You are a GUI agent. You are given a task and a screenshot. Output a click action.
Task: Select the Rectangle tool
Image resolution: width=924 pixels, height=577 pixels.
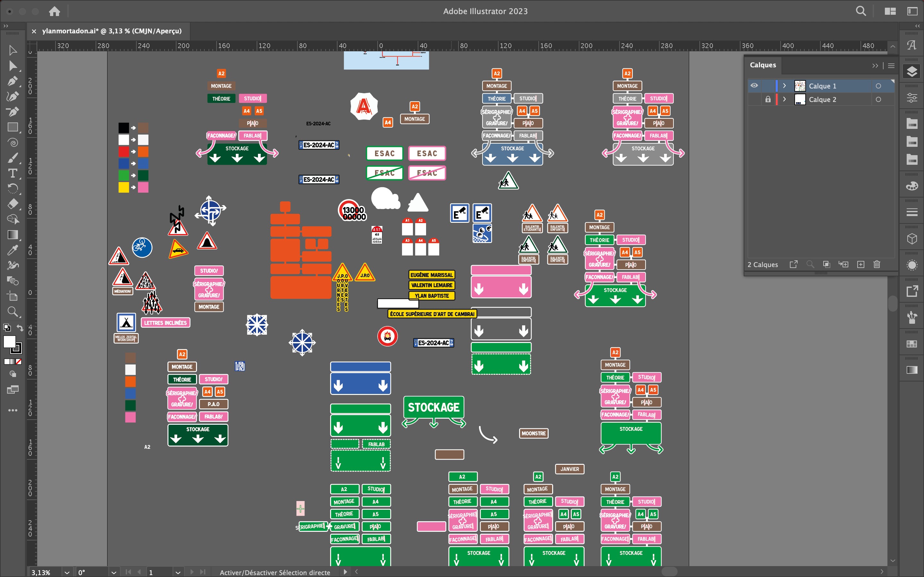[12, 127]
